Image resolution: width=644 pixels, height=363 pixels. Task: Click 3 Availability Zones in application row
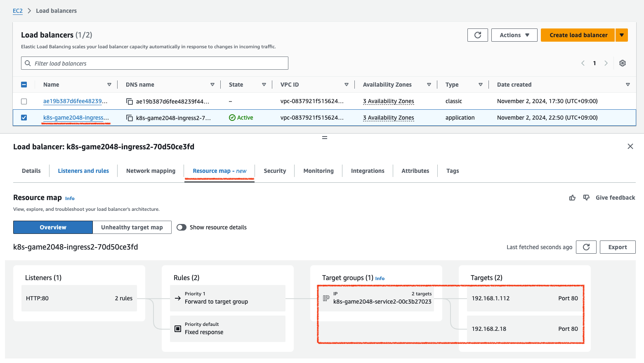[x=388, y=118]
